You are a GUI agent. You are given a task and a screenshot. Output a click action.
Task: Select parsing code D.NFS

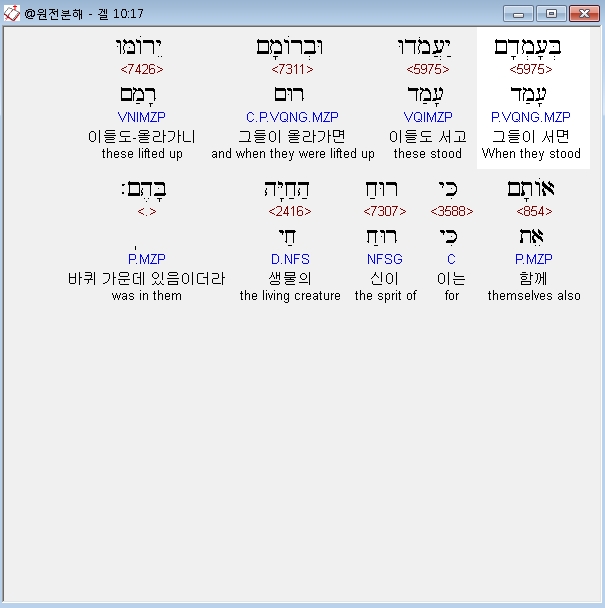(x=290, y=259)
